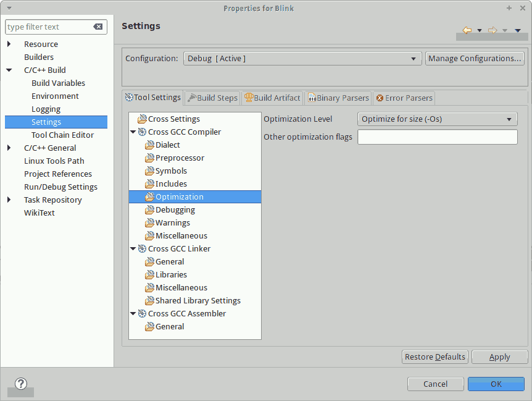The image size is (532, 401).
Task: Click the Restore Defaults button
Action: click(x=434, y=357)
